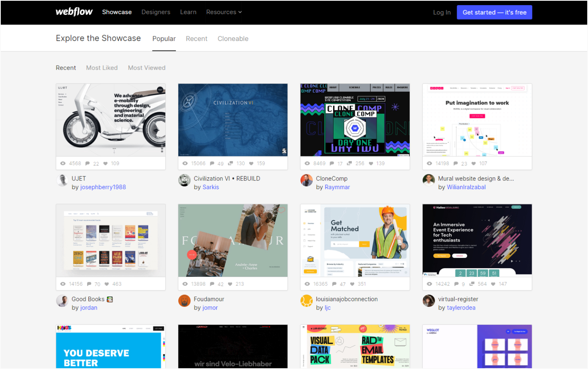Click the heart icon on Good Books card
Screen dimensions: 588x369
[107, 284]
